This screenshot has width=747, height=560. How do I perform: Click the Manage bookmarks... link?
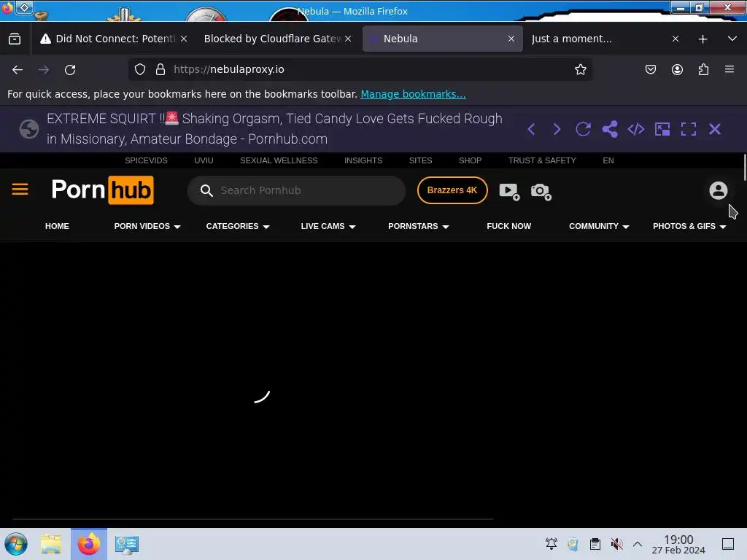point(413,94)
